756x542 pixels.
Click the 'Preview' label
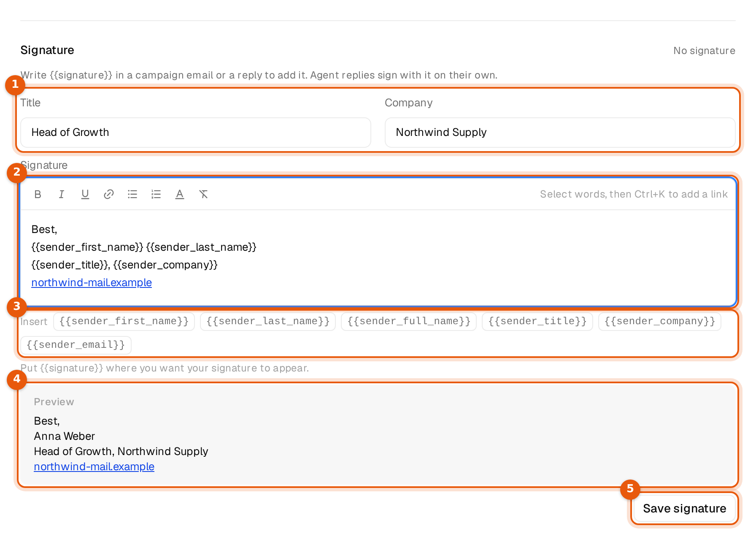[54, 402]
